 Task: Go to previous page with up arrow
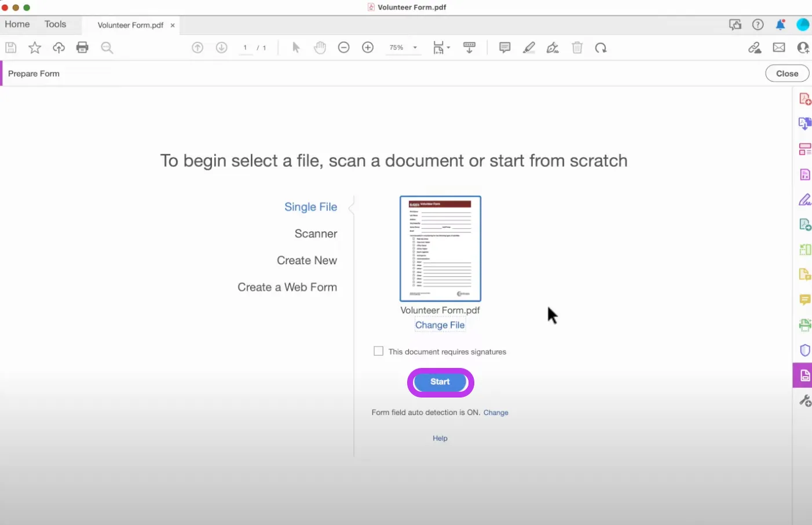197,48
